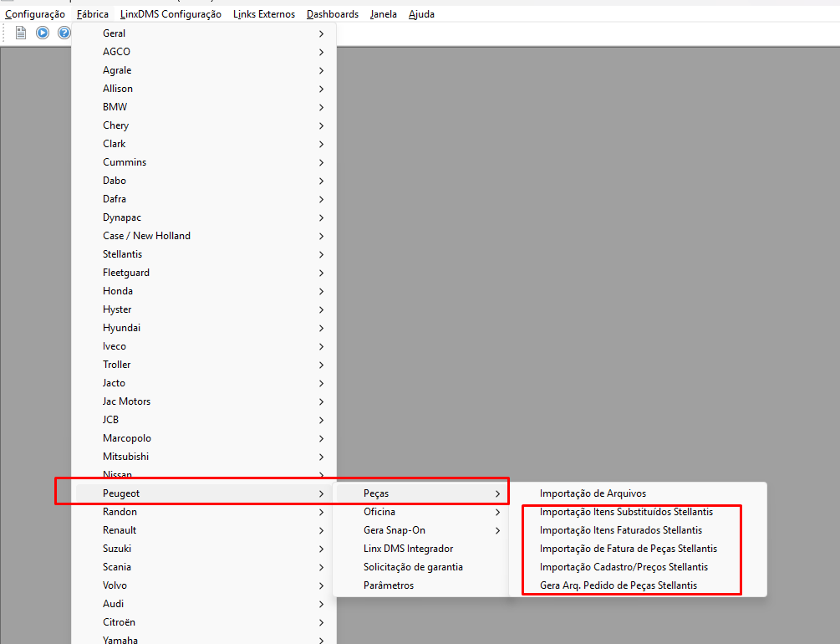Expand the Dabo submenu
The height and width of the screenshot is (644, 840).
point(204,180)
